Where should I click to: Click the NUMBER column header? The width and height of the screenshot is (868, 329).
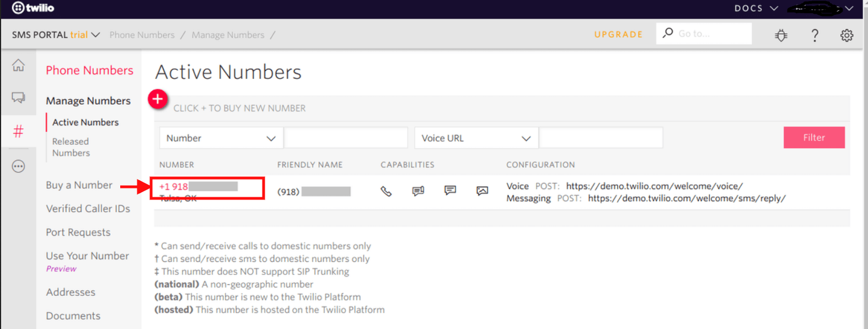pos(176,165)
